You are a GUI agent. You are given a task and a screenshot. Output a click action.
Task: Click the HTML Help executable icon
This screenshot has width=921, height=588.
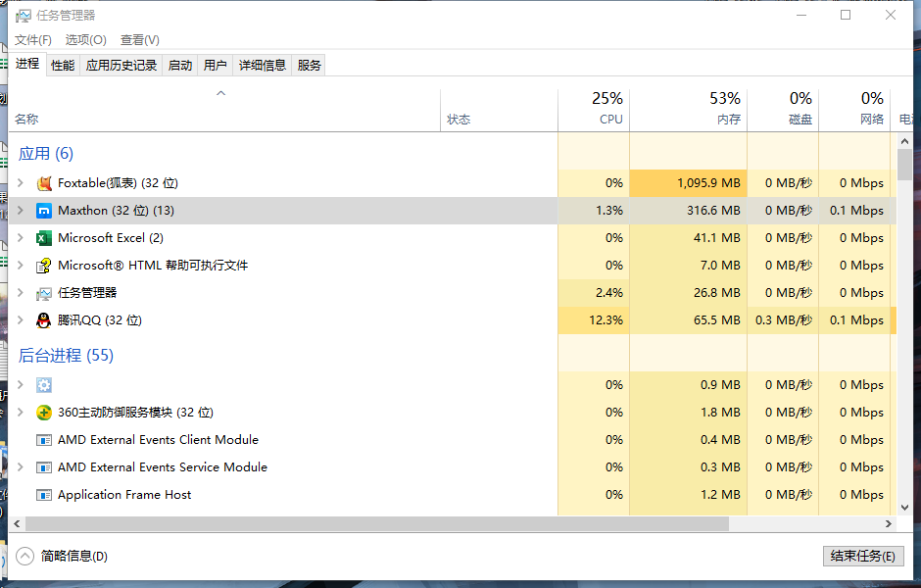44,266
